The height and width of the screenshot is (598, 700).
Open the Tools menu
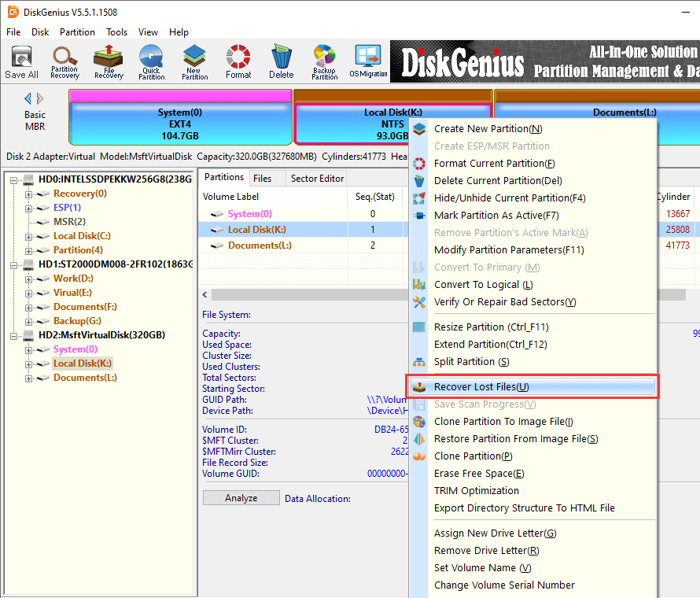click(x=117, y=32)
